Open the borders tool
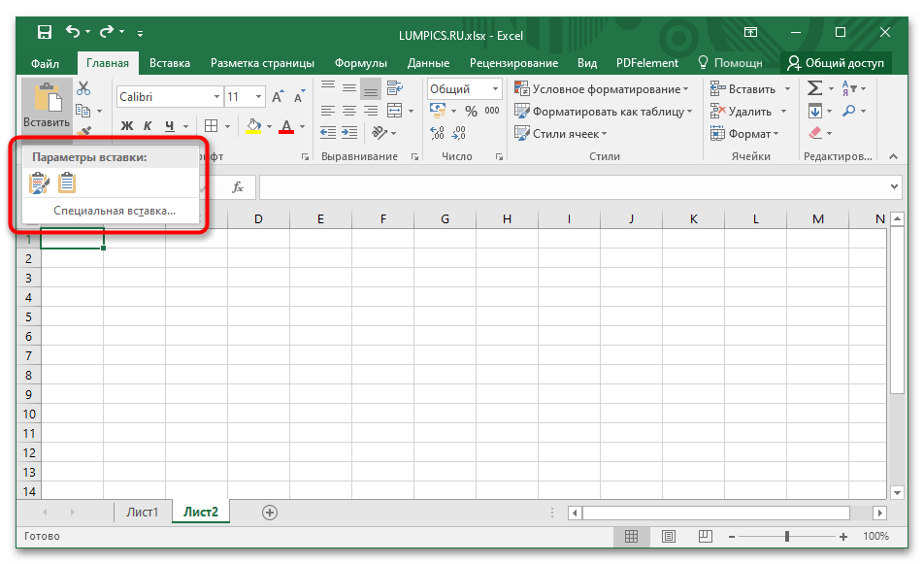 (x=211, y=126)
